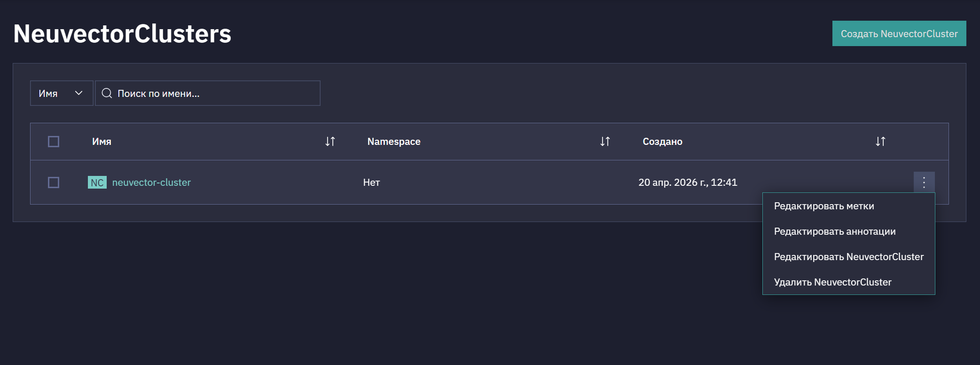Screen dimensions: 980x365
Task: Open the neuvector-cluster link
Action: tap(151, 182)
